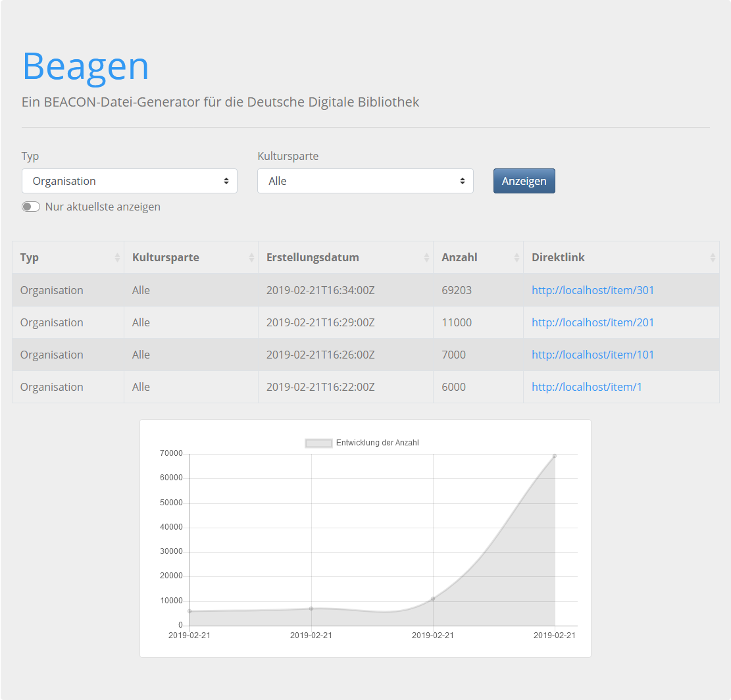Toggle the Entwicklung der Anzahl legend swatch

[x=318, y=443]
